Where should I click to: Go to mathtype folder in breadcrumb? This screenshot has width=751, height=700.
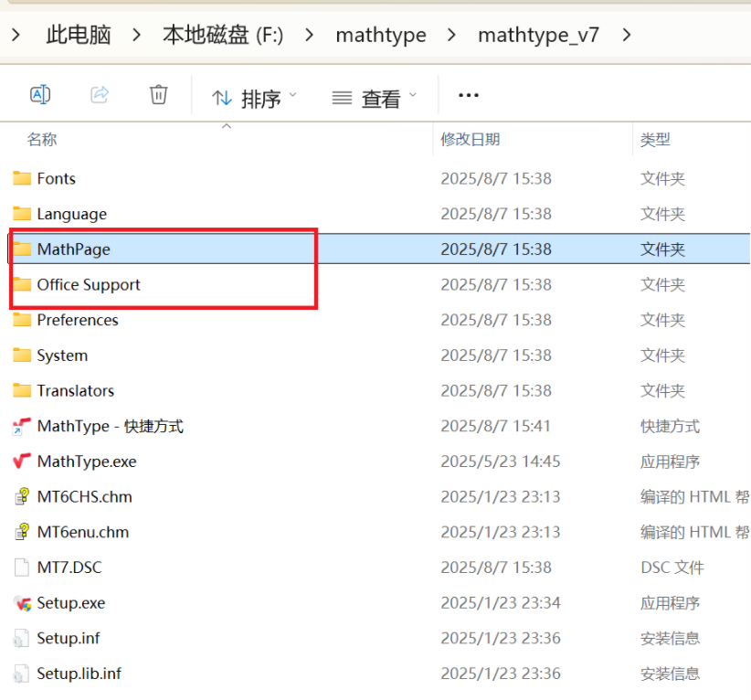point(381,35)
